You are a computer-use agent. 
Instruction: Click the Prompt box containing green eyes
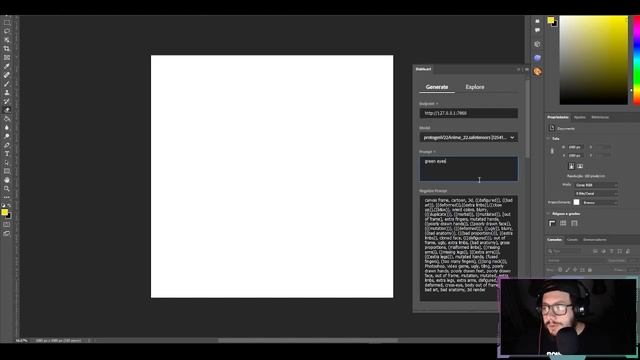coord(469,169)
